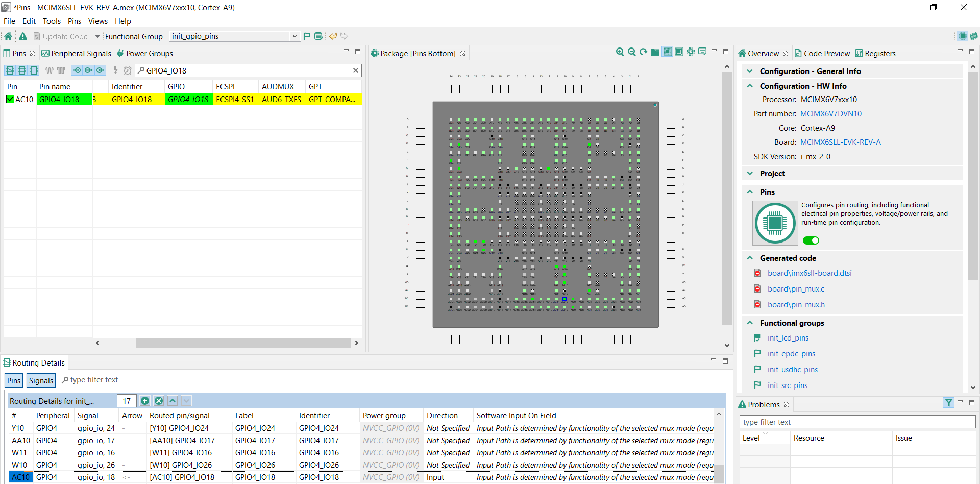
Task: Open the board\pin_mux.c generated file link
Action: [796, 288]
